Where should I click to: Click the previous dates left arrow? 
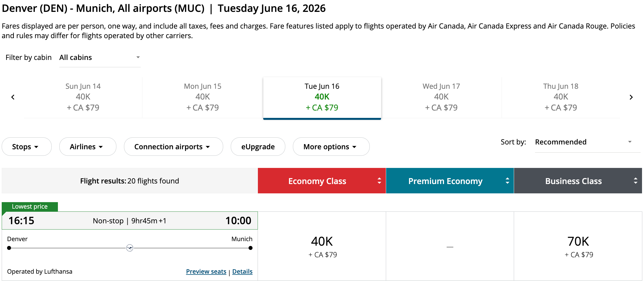[x=13, y=97]
